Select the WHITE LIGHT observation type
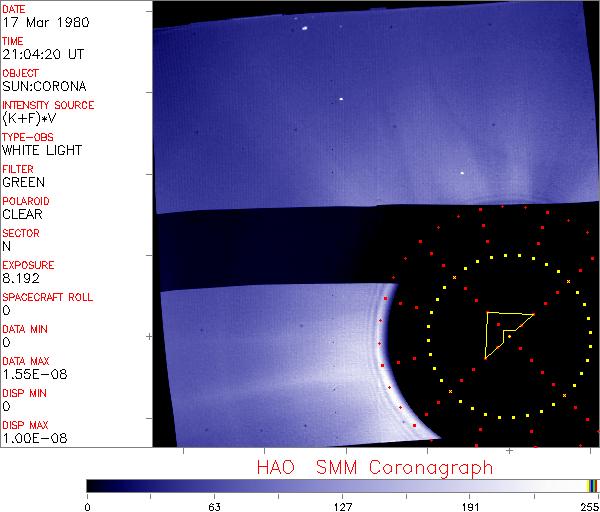 [42, 150]
